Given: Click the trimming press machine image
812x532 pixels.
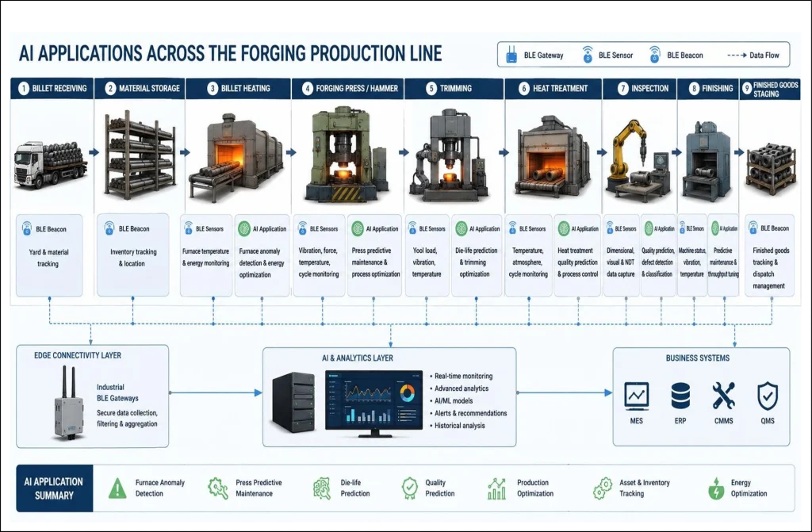Looking at the screenshot, I should [x=450, y=155].
